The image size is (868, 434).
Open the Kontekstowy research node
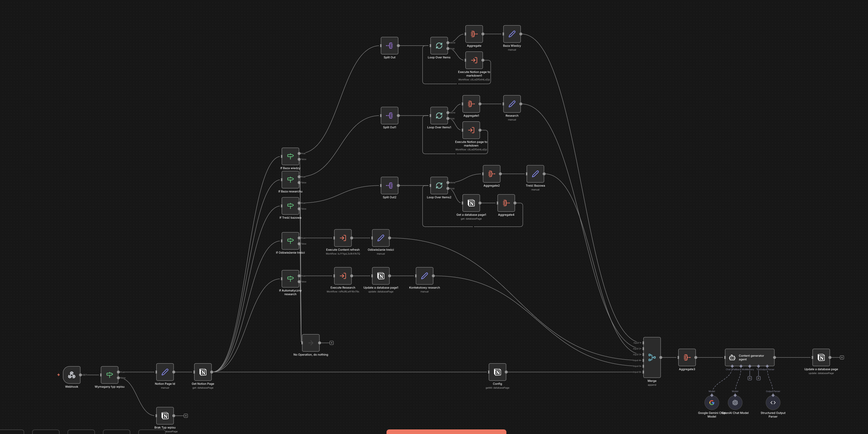coord(424,276)
